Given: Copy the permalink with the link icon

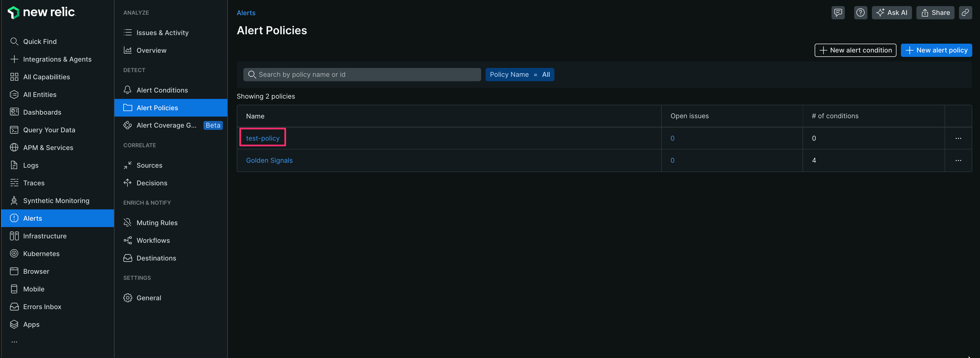Looking at the screenshot, I should pyautogui.click(x=966, y=12).
